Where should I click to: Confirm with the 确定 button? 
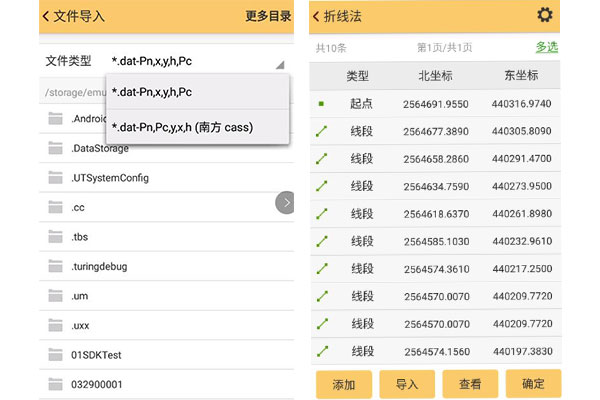pos(533,384)
